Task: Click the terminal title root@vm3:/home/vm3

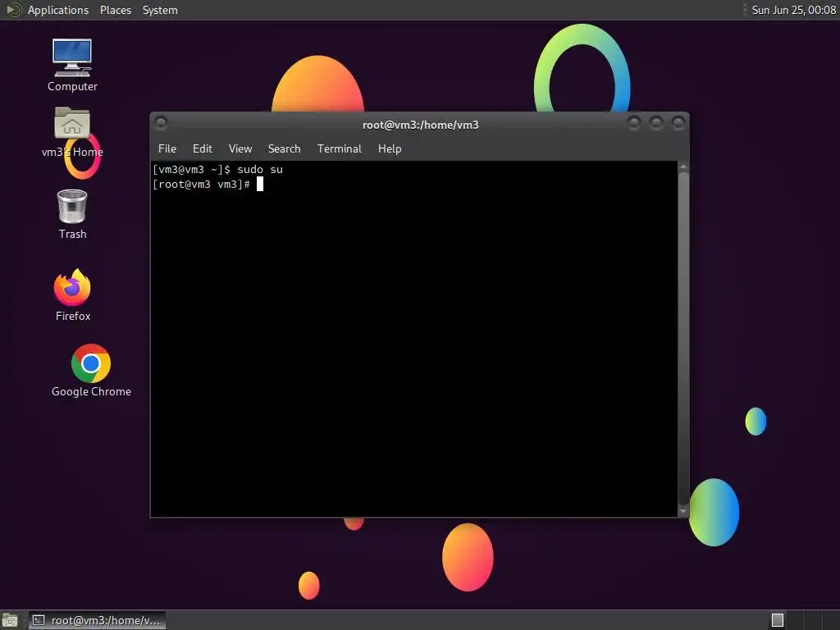Action: [x=421, y=125]
